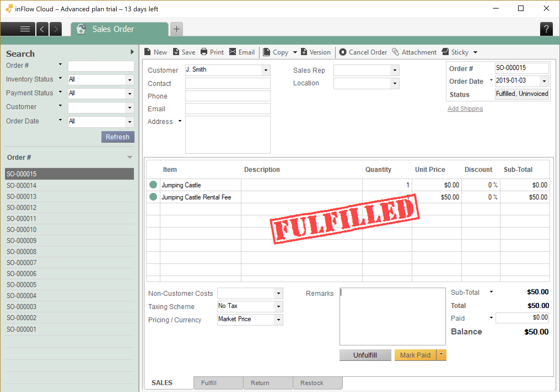
Task: Select order SO-000014 in the list
Action: click(69, 185)
